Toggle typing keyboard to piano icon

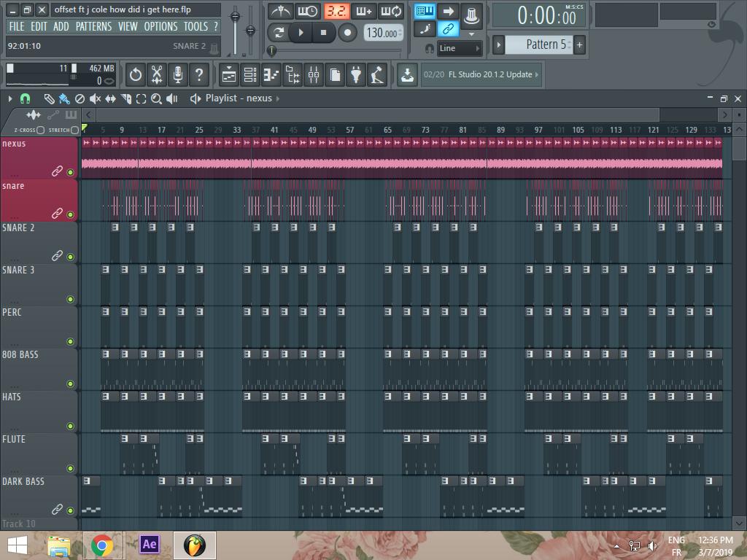(x=425, y=12)
